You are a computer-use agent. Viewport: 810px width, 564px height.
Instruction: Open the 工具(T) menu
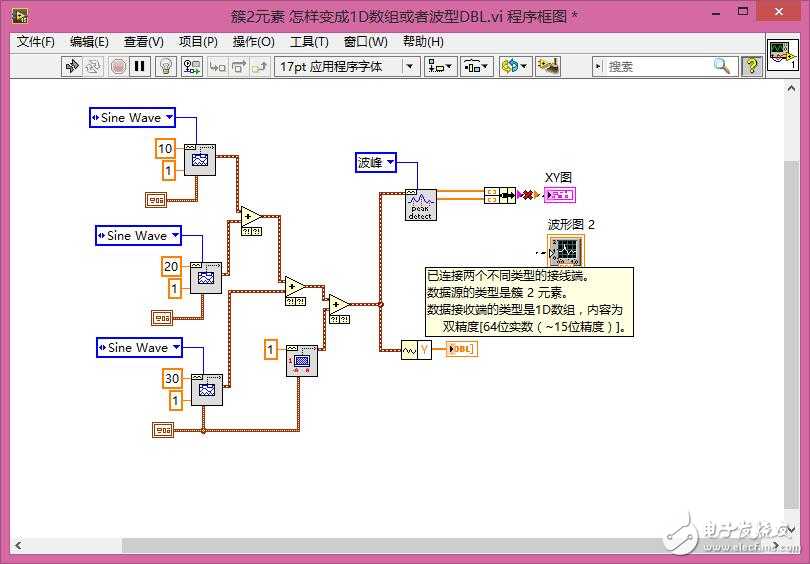(309, 42)
